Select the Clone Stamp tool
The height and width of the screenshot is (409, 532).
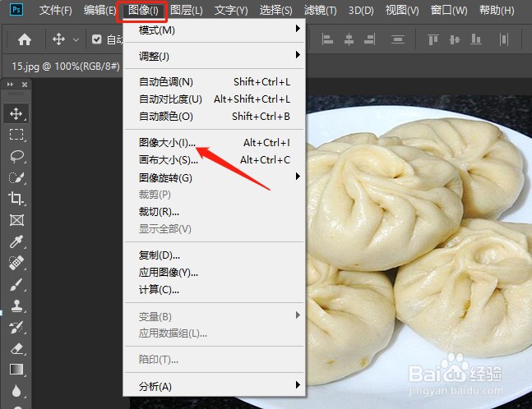coord(16,306)
